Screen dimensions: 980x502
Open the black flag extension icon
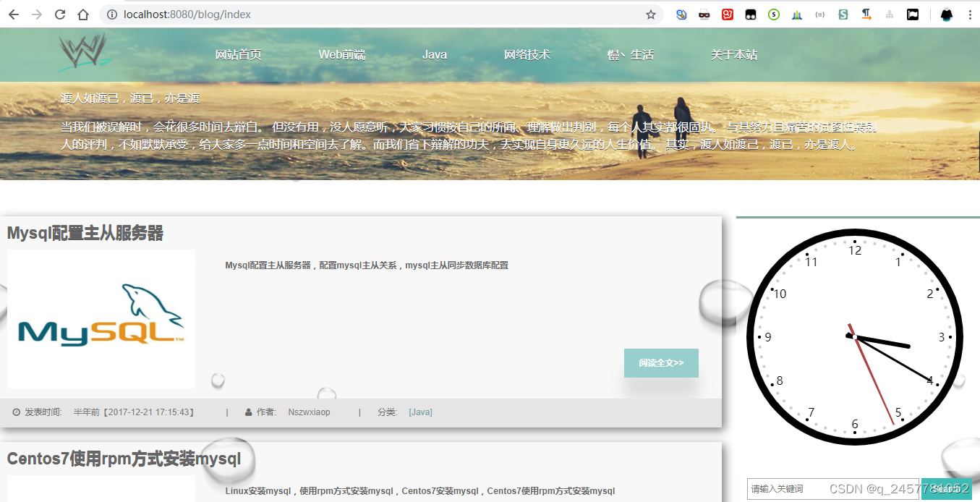[913, 14]
